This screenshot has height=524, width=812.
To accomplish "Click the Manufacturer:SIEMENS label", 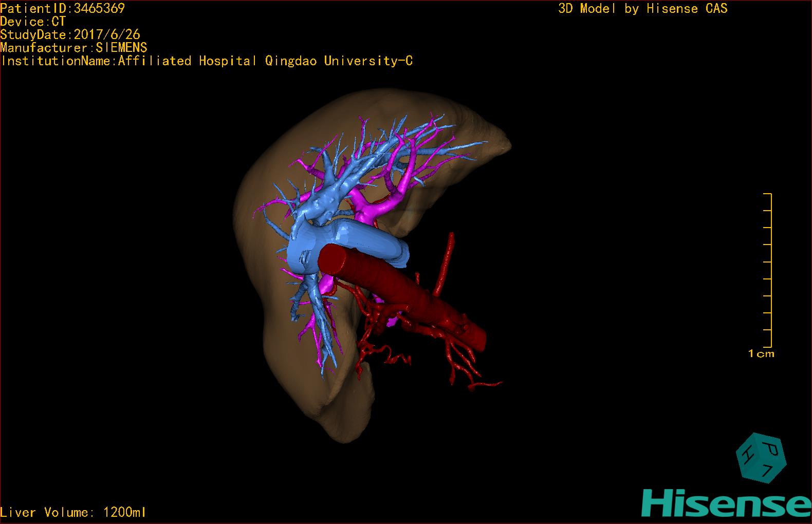I will tap(73, 48).
